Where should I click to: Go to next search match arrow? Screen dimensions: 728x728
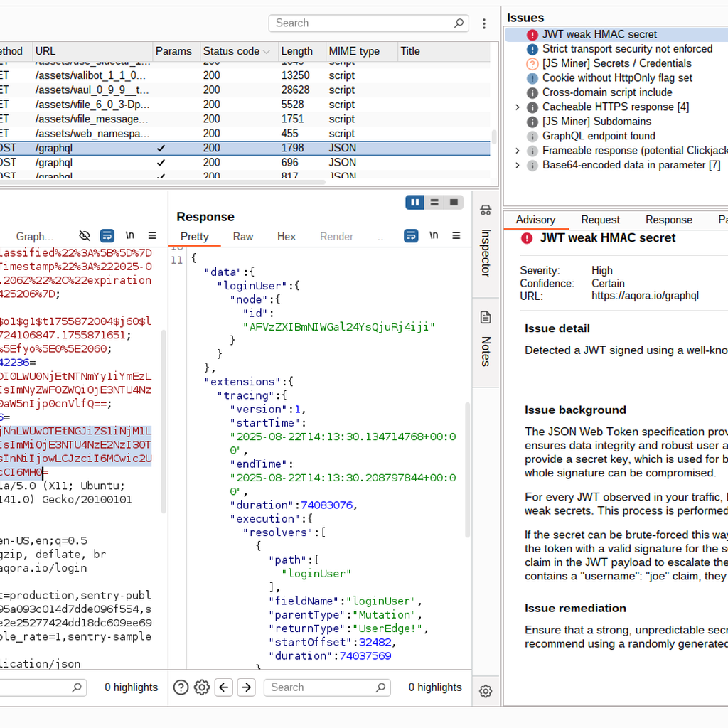click(x=247, y=687)
